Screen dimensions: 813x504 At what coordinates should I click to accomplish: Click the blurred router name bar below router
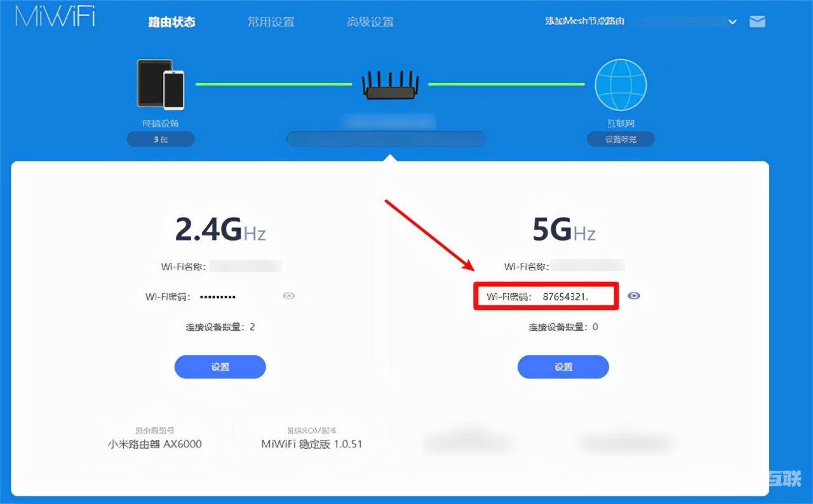386,139
